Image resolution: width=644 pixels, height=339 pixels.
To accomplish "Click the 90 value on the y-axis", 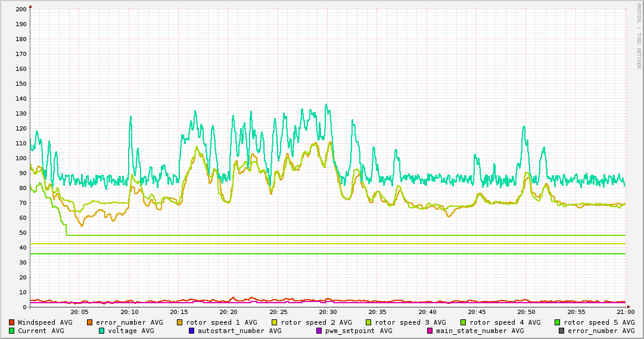I will (23, 173).
